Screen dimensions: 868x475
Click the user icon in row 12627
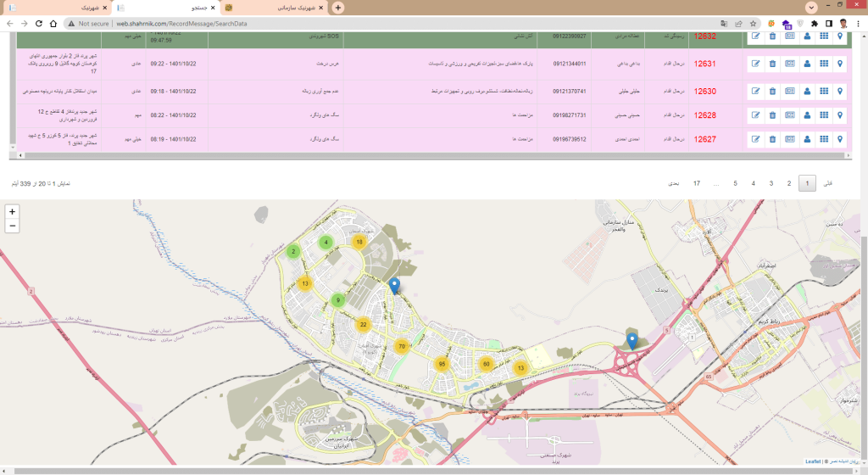pos(806,139)
